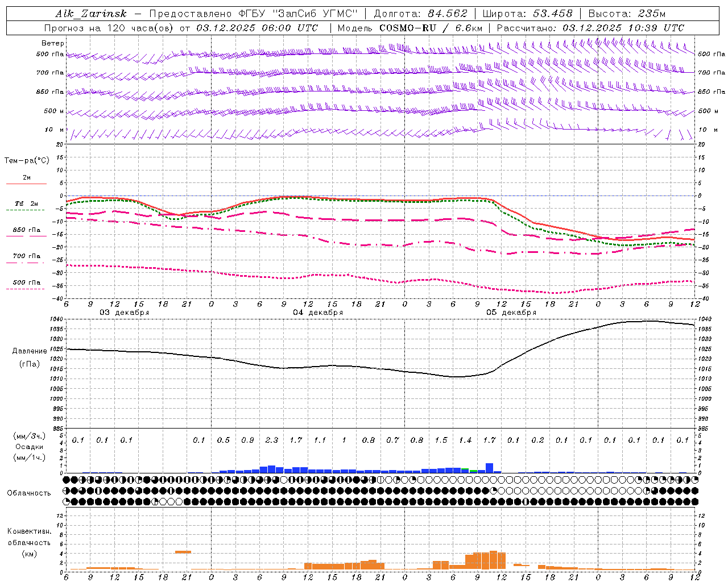Click the Облачность cloud cover label

pos(29,493)
